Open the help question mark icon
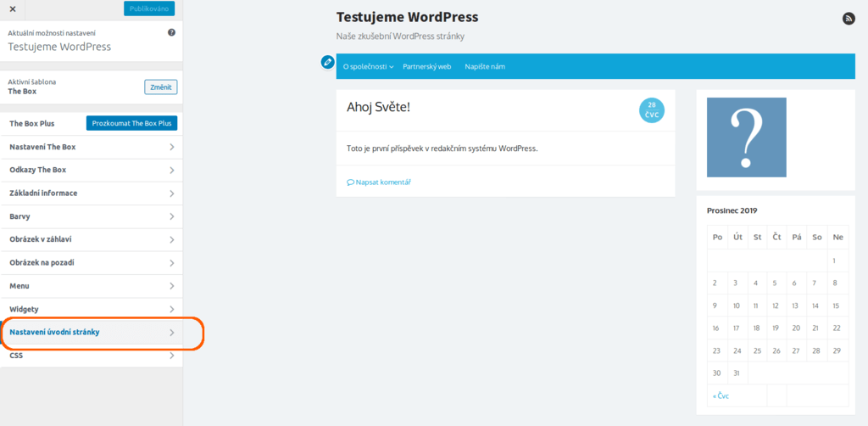This screenshot has width=868, height=426. pos(171,33)
